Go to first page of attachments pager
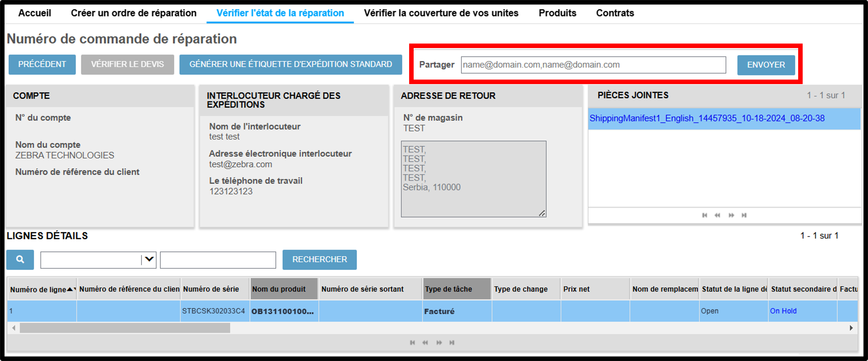868x361 pixels. [x=704, y=215]
